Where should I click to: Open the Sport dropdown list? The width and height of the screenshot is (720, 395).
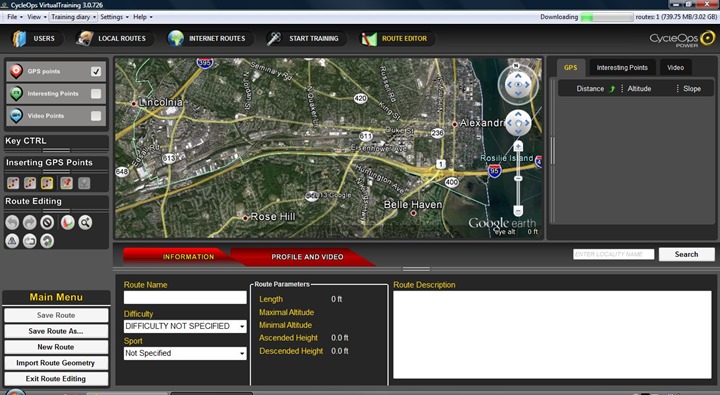pos(185,353)
